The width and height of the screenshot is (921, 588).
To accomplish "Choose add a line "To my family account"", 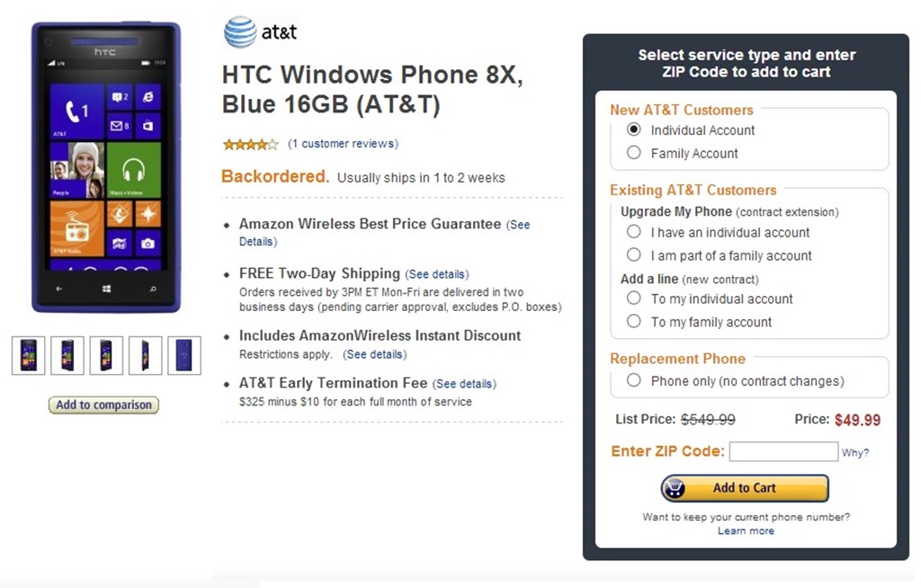I will [x=634, y=323].
